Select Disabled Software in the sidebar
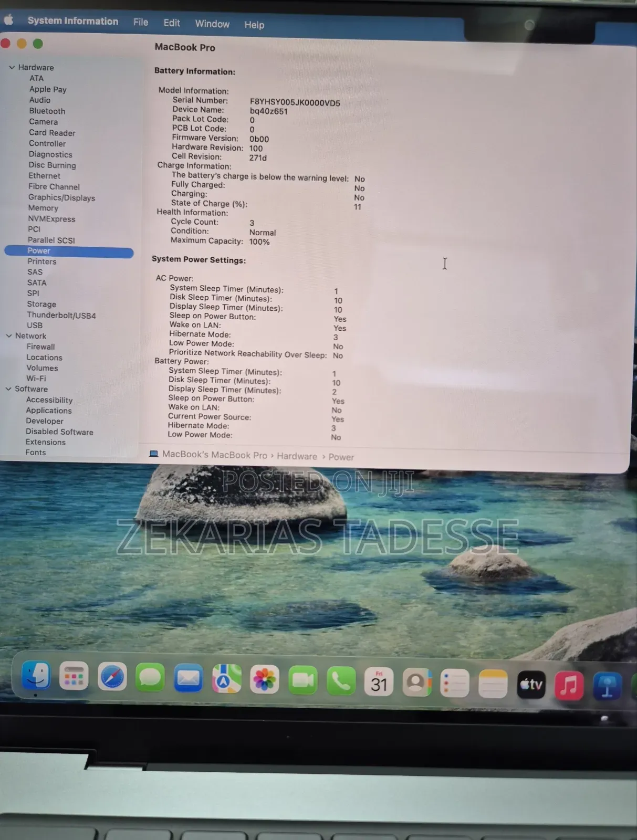 click(x=59, y=432)
